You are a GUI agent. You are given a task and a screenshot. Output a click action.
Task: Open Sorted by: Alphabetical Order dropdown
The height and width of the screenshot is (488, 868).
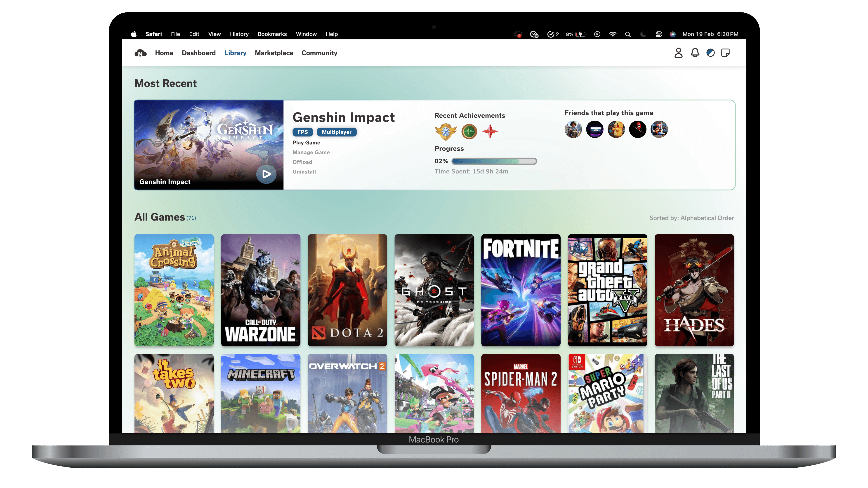(x=691, y=218)
